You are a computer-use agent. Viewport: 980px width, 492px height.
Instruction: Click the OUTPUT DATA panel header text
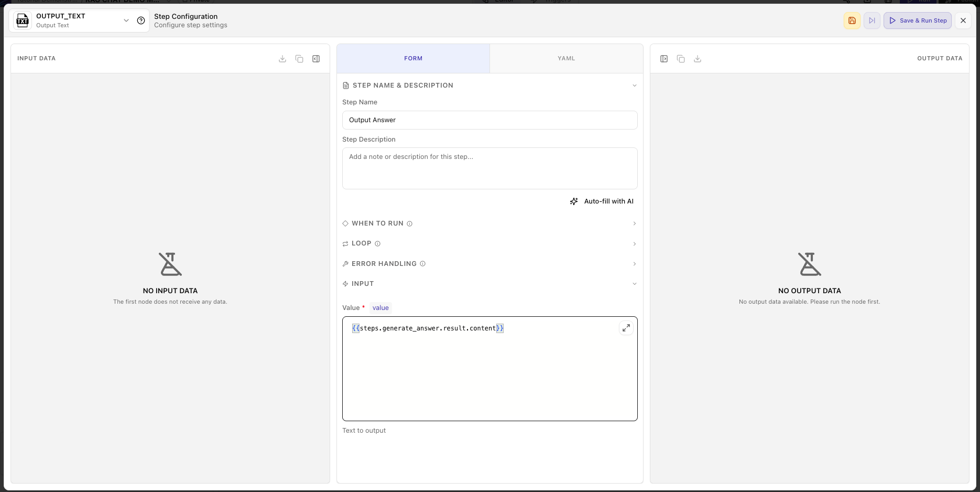coord(940,58)
